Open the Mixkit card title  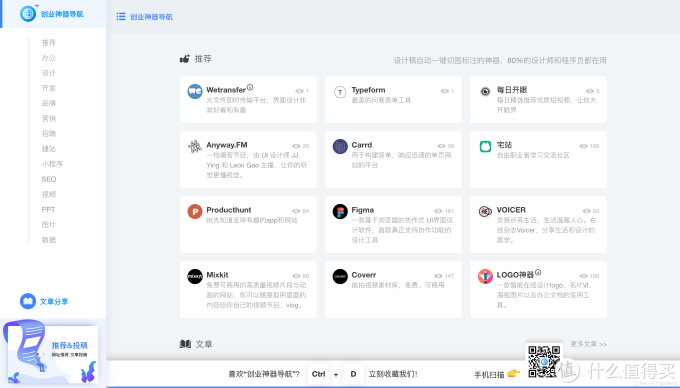217,275
